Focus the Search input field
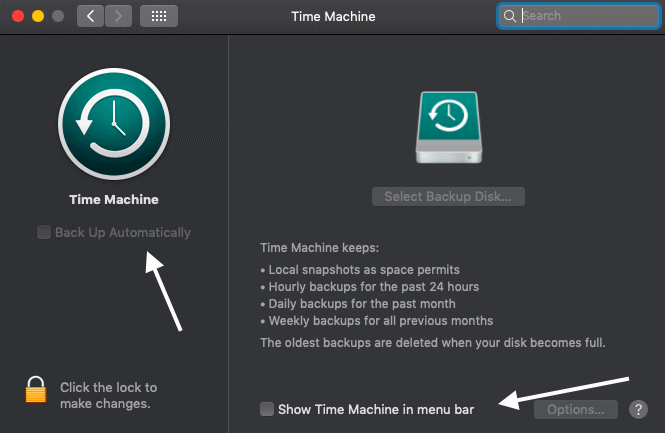 coord(578,16)
